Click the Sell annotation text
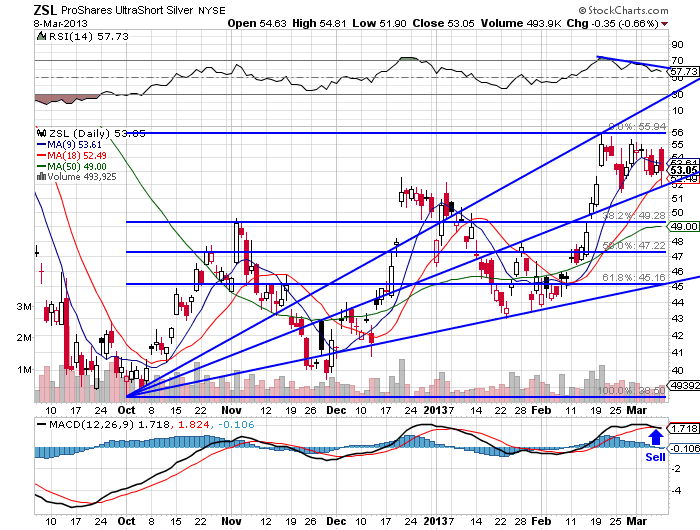700x530 pixels. (655, 457)
